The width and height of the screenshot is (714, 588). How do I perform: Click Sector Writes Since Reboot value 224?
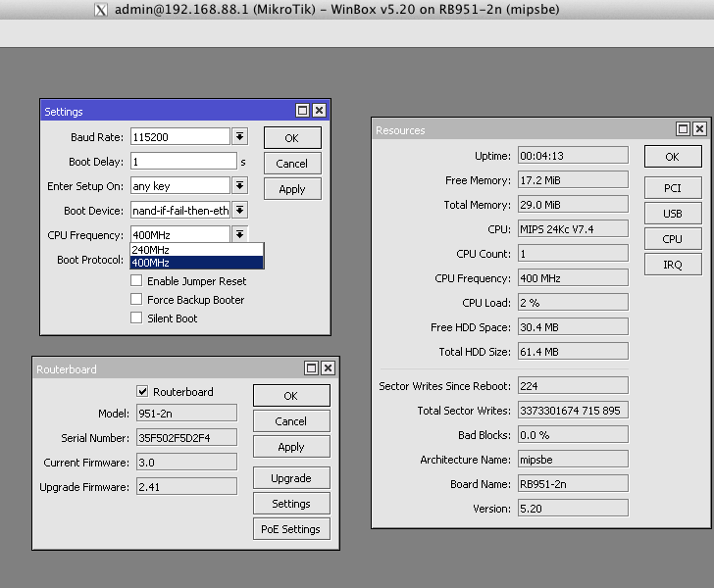pos(573,385)
